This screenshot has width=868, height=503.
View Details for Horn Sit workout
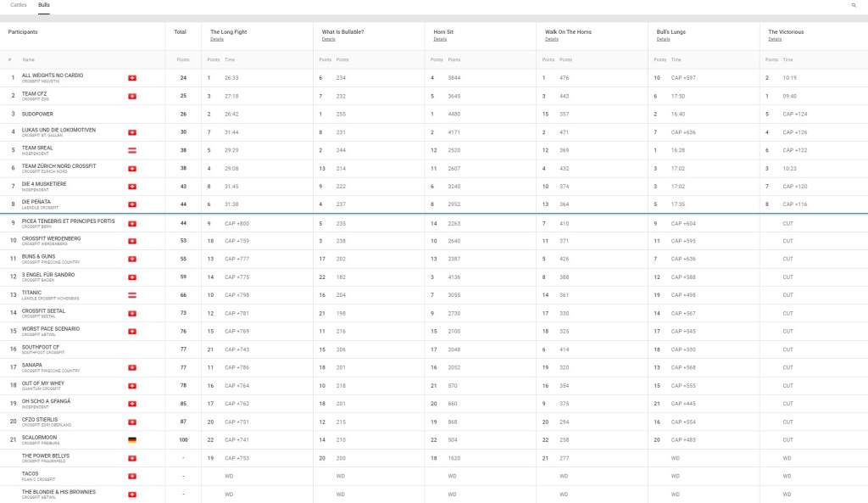click(440, 39)
